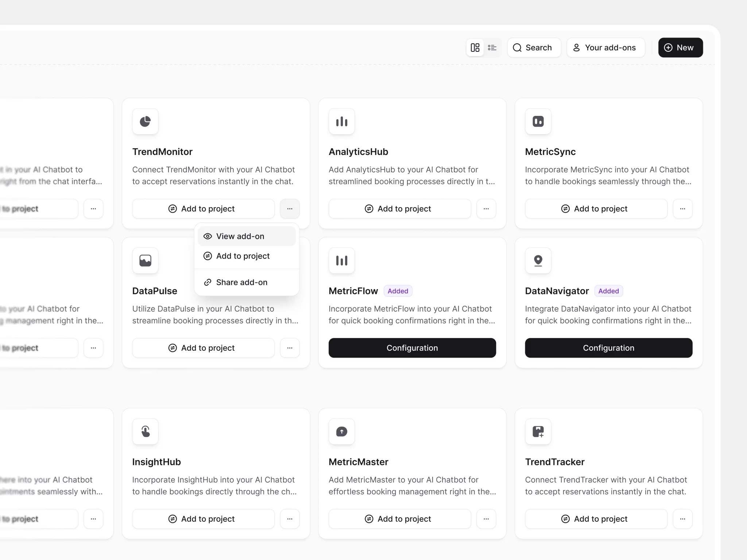Click the AnalyticsHub bar chart icon
This screenshot has width=747, height=560.
[342, 121]
